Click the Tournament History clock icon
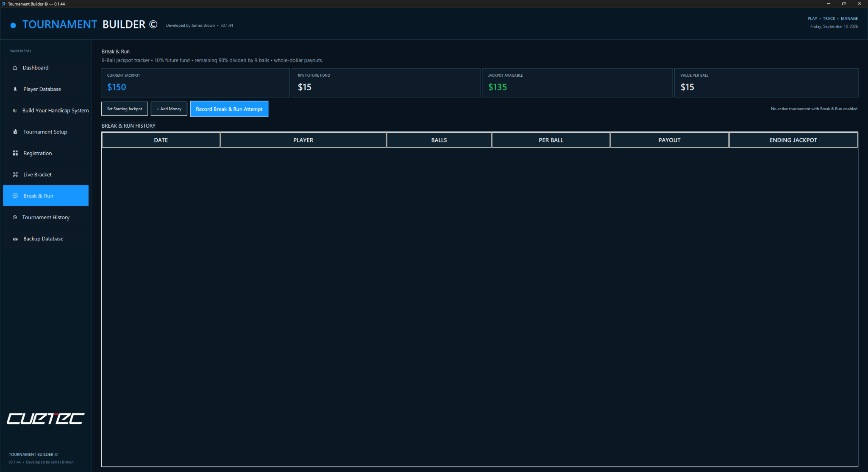Screen dimensions: 868x472 click(15, 218)
